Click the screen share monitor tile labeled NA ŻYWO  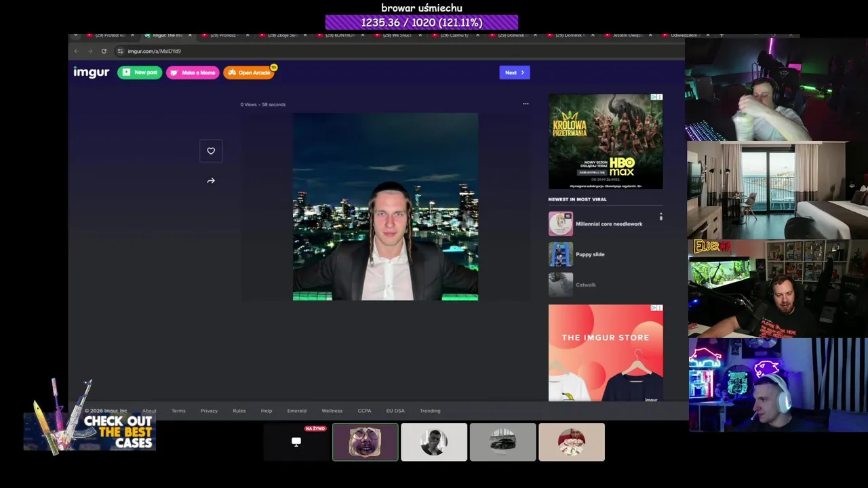[296, 442]
